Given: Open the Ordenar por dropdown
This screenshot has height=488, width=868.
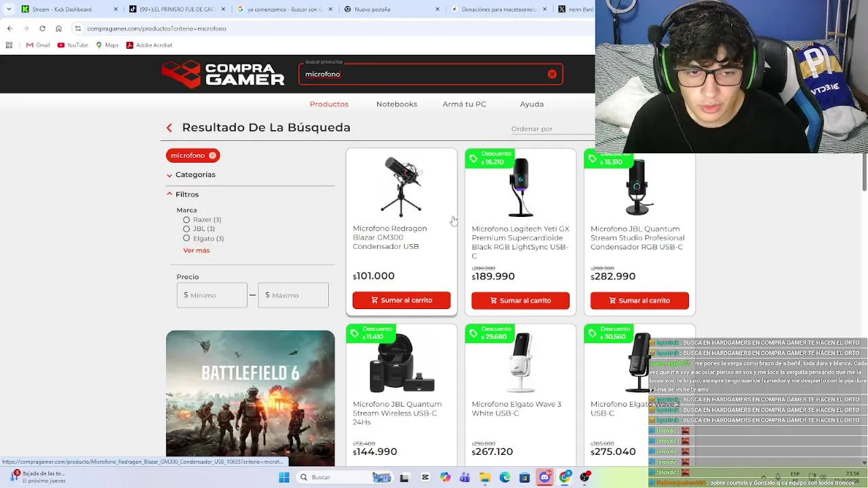Looking at the screenshot, I should [552, 129].
